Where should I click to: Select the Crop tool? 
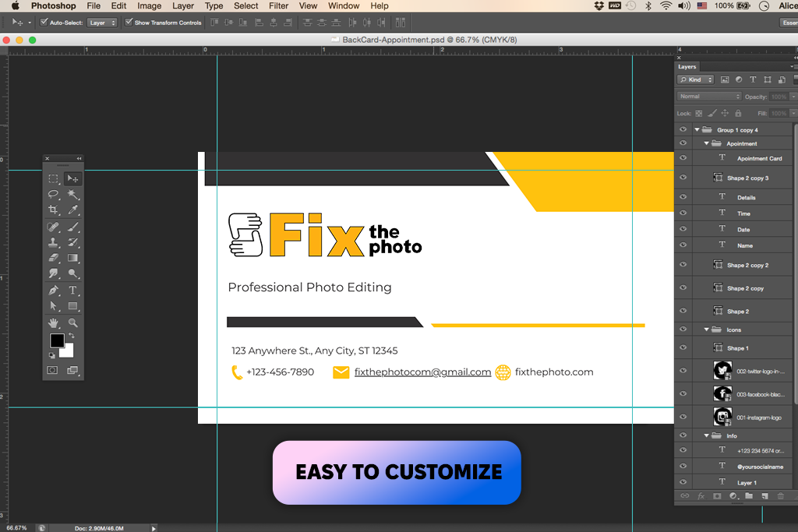point(54,210)
